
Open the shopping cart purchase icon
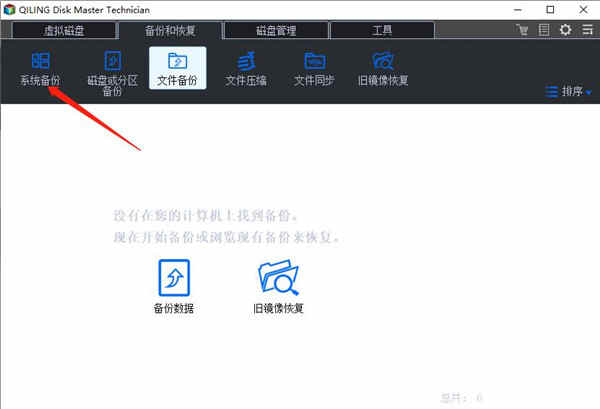[522, 30]
